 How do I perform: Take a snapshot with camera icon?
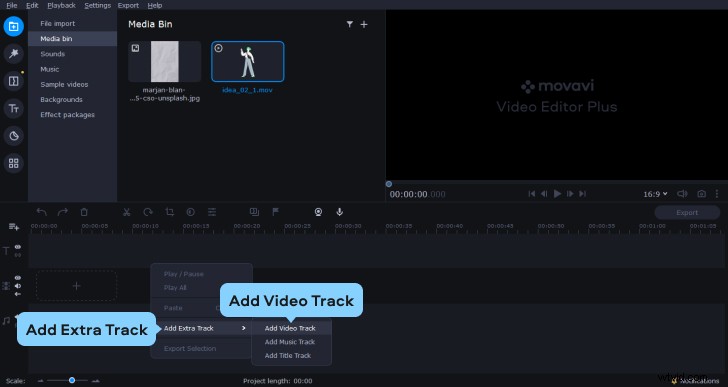pyautogui.click(x=702, y=194)
